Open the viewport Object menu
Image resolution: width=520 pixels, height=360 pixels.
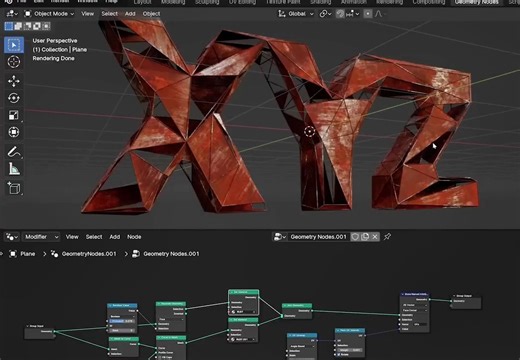[x=151, y=14]
